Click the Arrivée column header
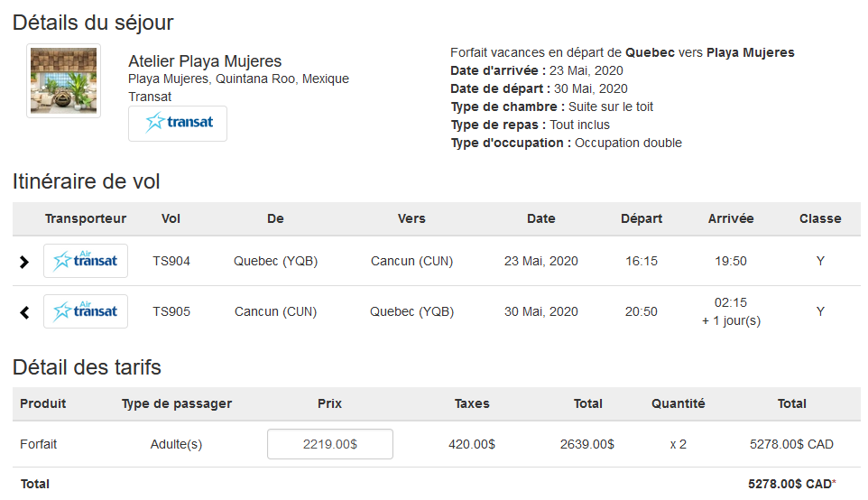Image resolution: width=868 pixels, height=500 pixels. tap(731, 218)
